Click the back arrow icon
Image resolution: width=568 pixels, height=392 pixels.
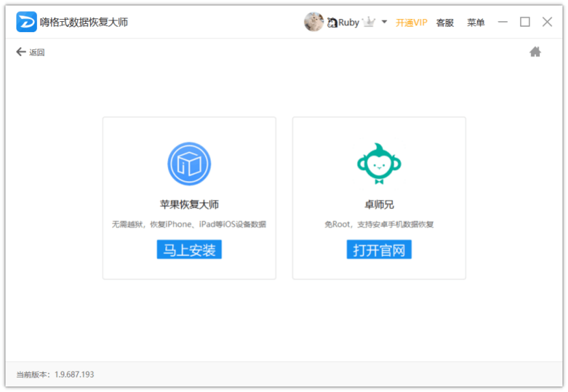click(21, 52)
